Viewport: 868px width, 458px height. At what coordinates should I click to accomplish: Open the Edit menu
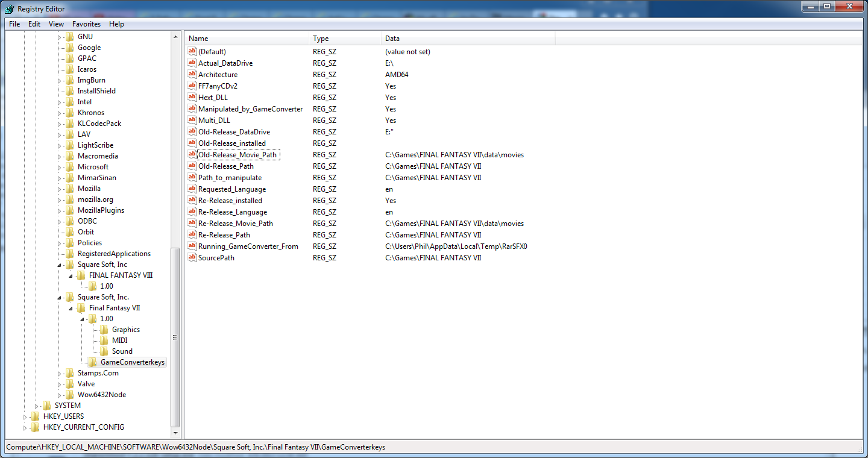coord(34,24)
